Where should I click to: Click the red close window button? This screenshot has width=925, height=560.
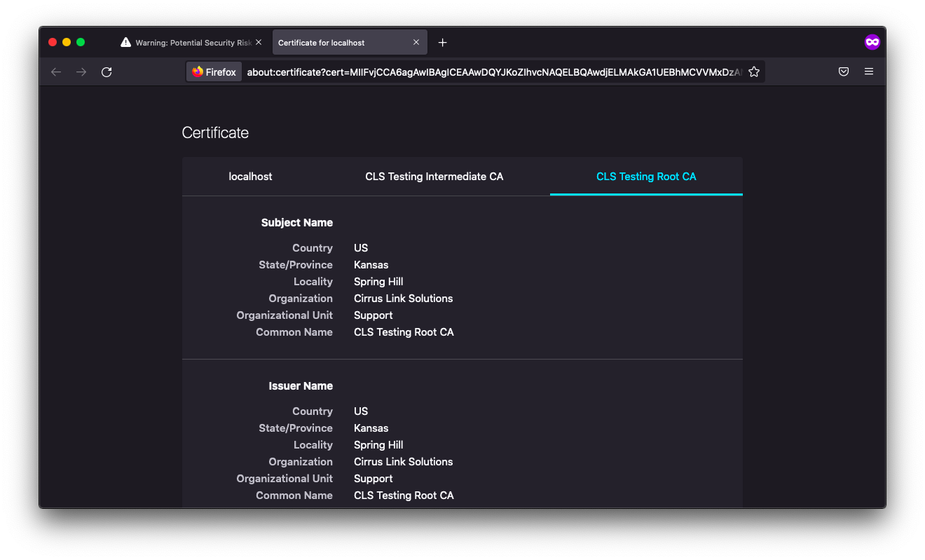coord(53,43)
